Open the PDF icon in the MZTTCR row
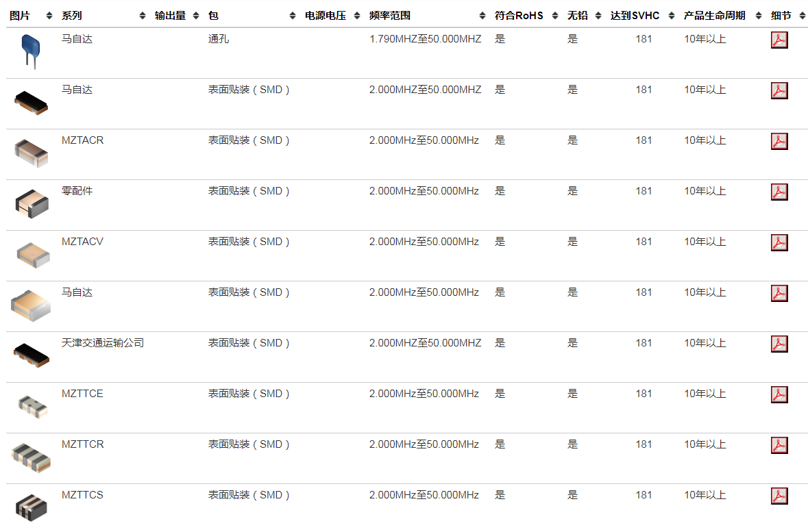 [779, 445]
